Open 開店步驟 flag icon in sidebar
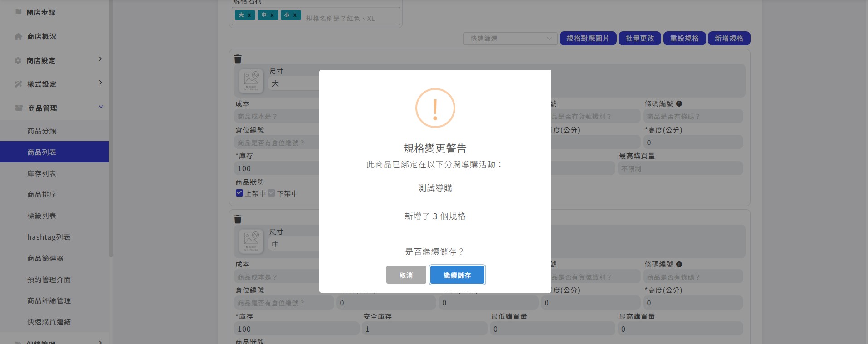 pyautogui.click(x=18, y=12)
